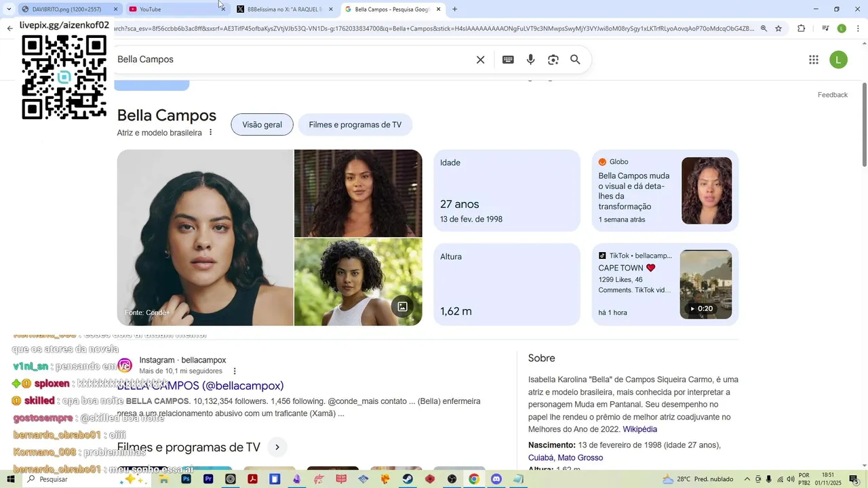Search by image with Google Lens

(553, 60)
